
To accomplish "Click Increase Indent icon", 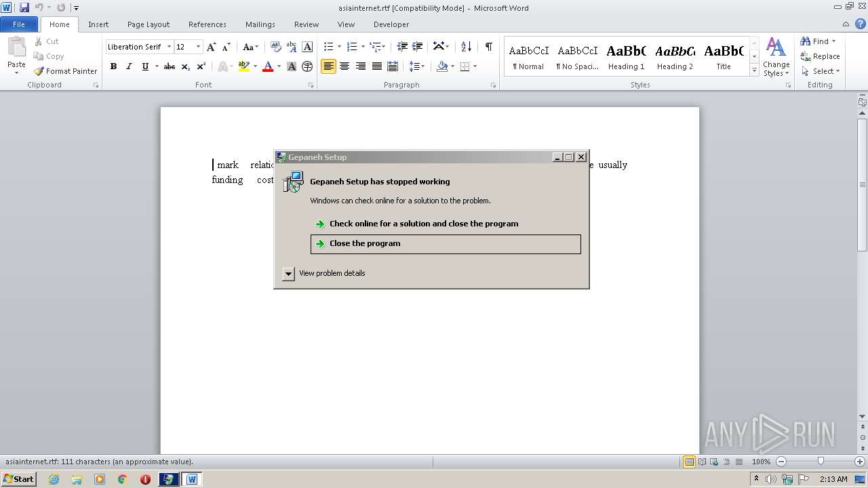I will click(x=418, y=47).
